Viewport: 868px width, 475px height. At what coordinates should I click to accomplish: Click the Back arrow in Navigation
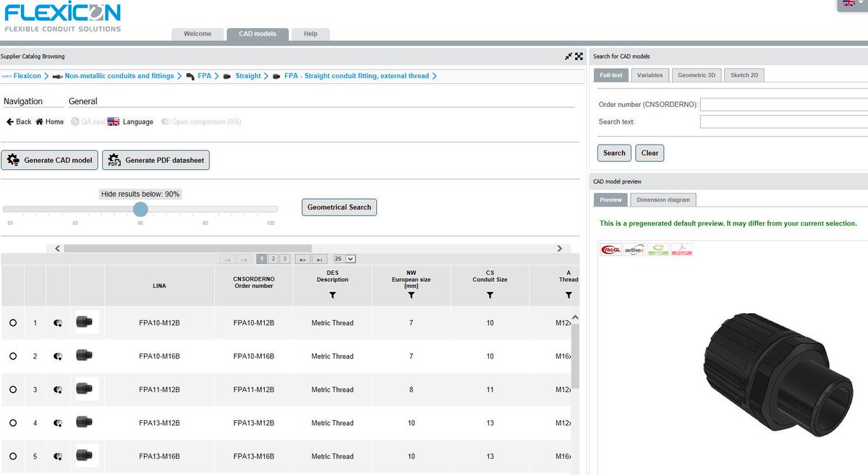10,121
